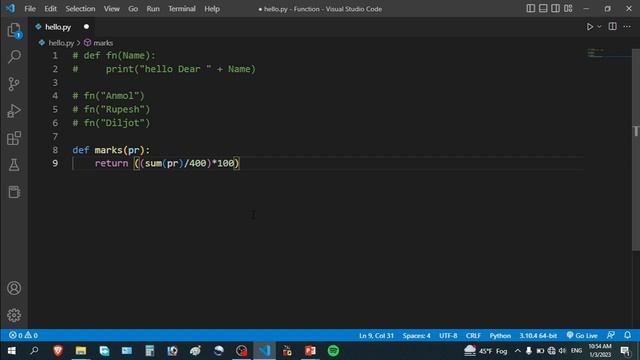The image size is (640, 360).
Task: Open the File menu
Action: click(x=30, y=9)
